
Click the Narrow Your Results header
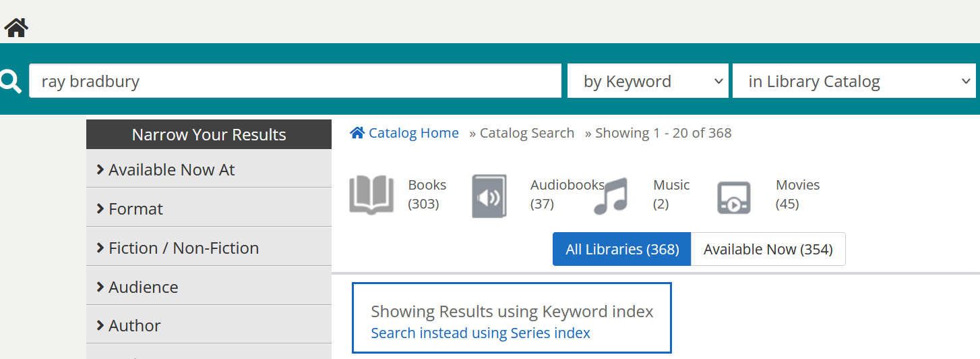(x=209, y=134)
